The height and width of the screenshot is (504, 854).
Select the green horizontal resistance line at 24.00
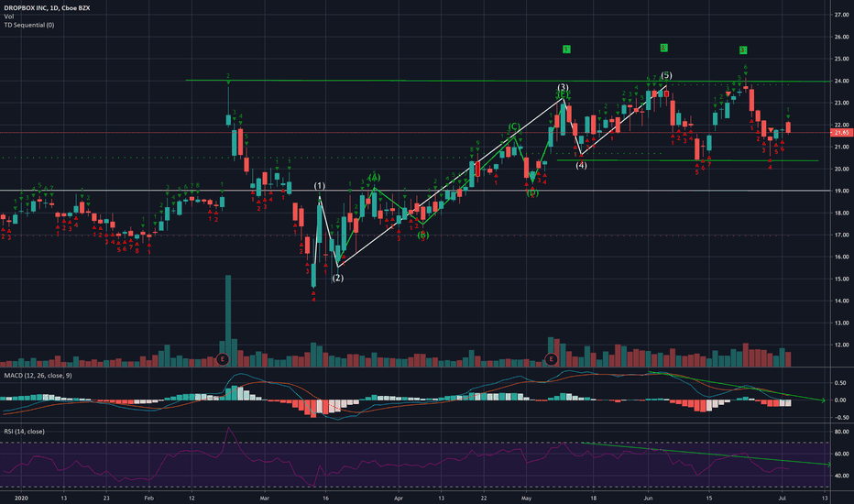pyautogui.click(x=509, y=81)
